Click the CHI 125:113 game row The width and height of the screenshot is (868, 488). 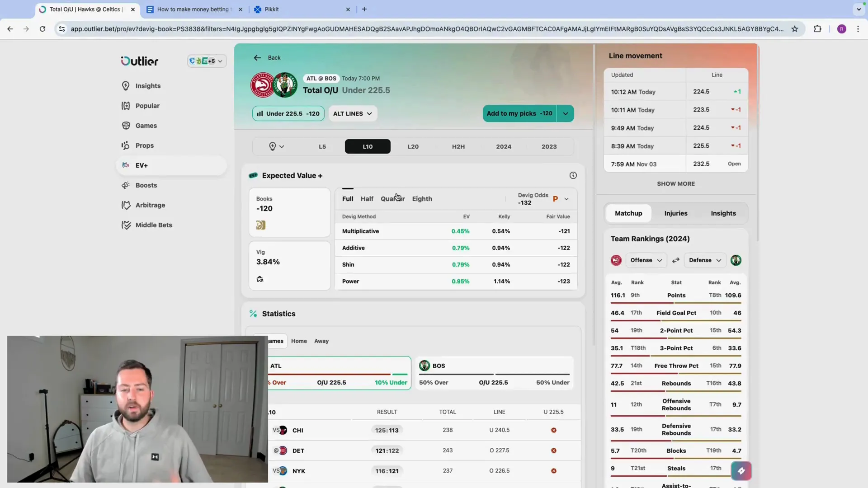click(424, 430)
